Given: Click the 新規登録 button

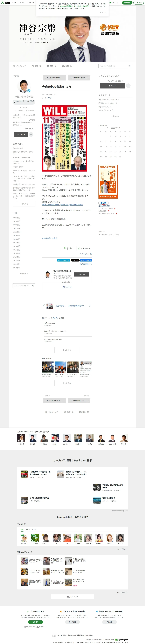Looking at the screenshot, I should pyautogui.click(x=127, y=3).
